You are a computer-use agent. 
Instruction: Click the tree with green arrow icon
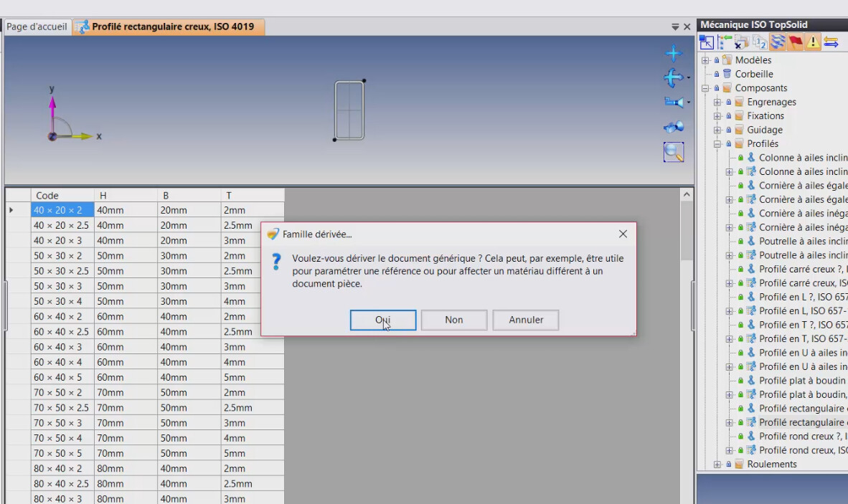coord(724,42)
